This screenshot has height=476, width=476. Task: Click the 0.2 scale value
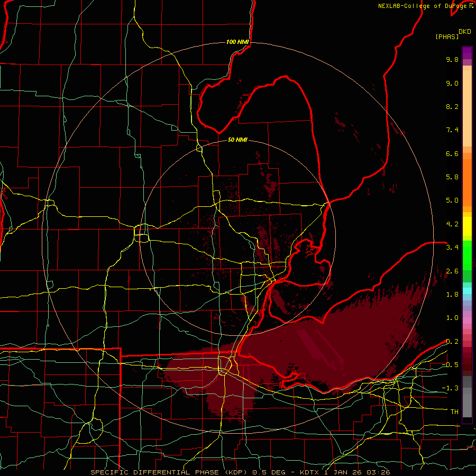pos(452,342)
